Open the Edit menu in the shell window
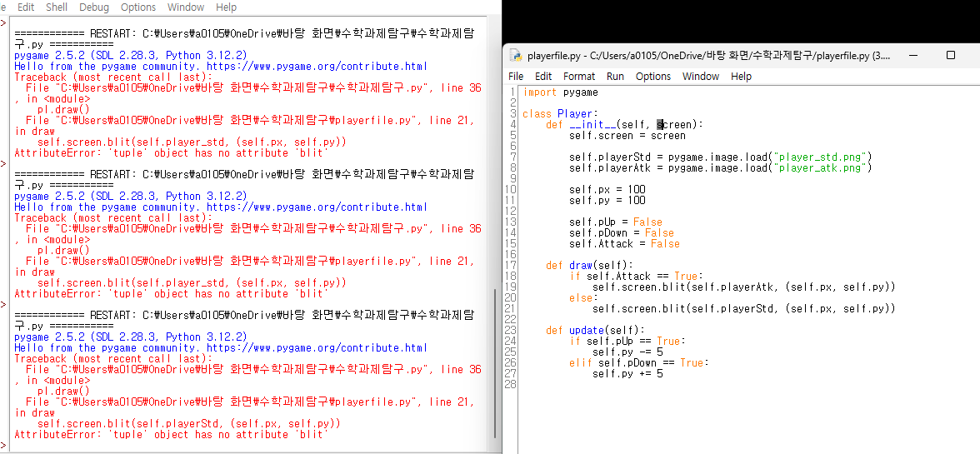Viewport: 980px width, 454px height. (x=26, y=7)
